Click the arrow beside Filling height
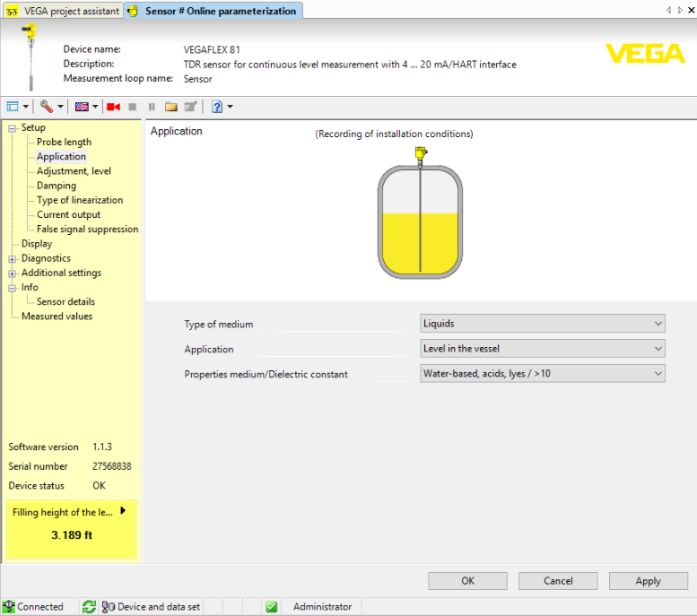 click(x=123, y=511)
